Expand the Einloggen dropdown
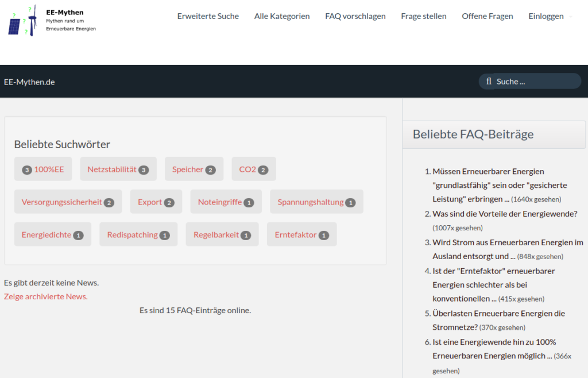The height and width of the screenshot is (378, 588). 546,16
